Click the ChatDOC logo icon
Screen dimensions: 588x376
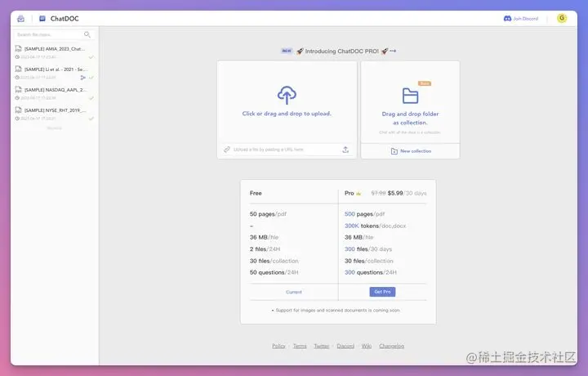(x=42, y=18)
